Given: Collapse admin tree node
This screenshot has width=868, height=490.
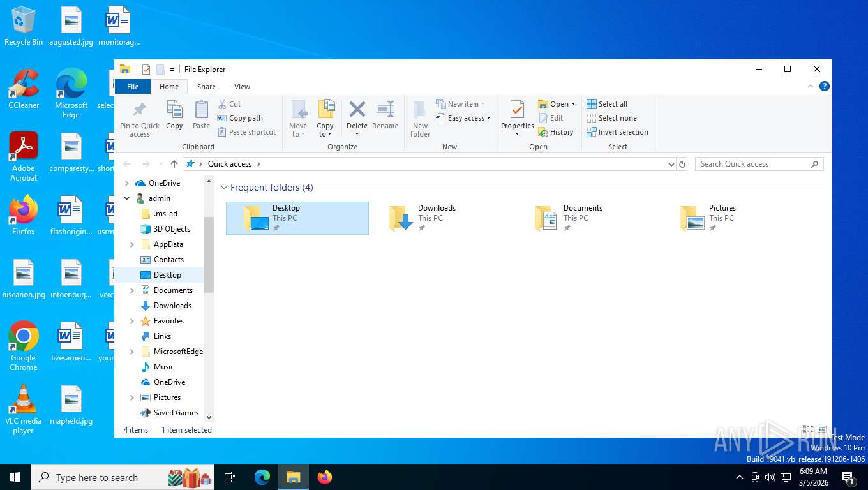Looking at the screenshot, I should tap(126, 198).
